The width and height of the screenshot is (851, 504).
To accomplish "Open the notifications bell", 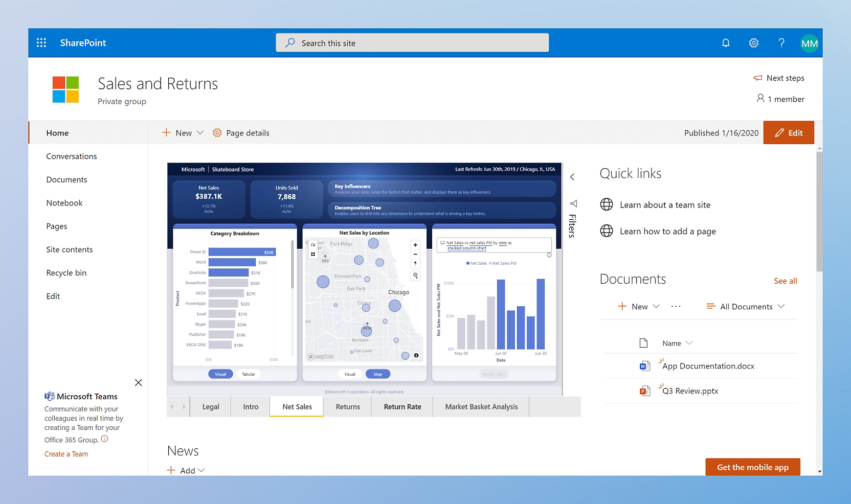I will (725, 43).
